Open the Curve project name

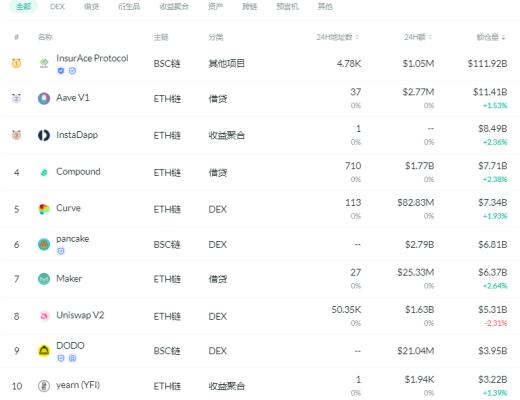(68, 208)
